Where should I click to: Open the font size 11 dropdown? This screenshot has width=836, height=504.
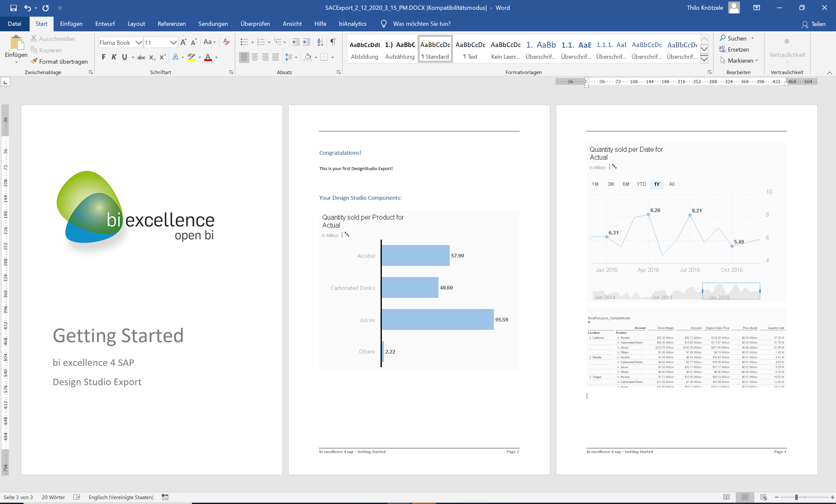point(173,42)
